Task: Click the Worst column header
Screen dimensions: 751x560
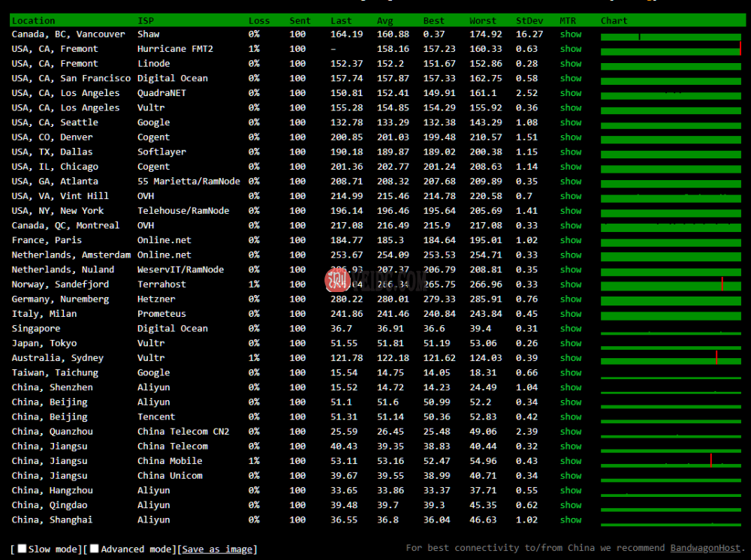Action: 483,20
